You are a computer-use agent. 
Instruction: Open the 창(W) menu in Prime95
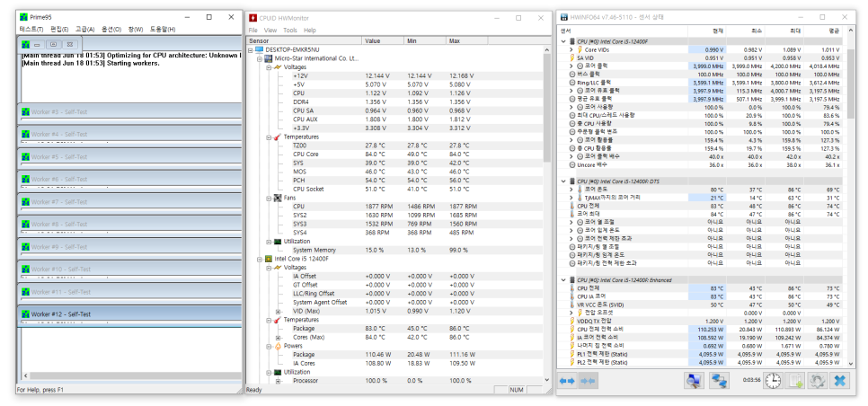[136, 30]
